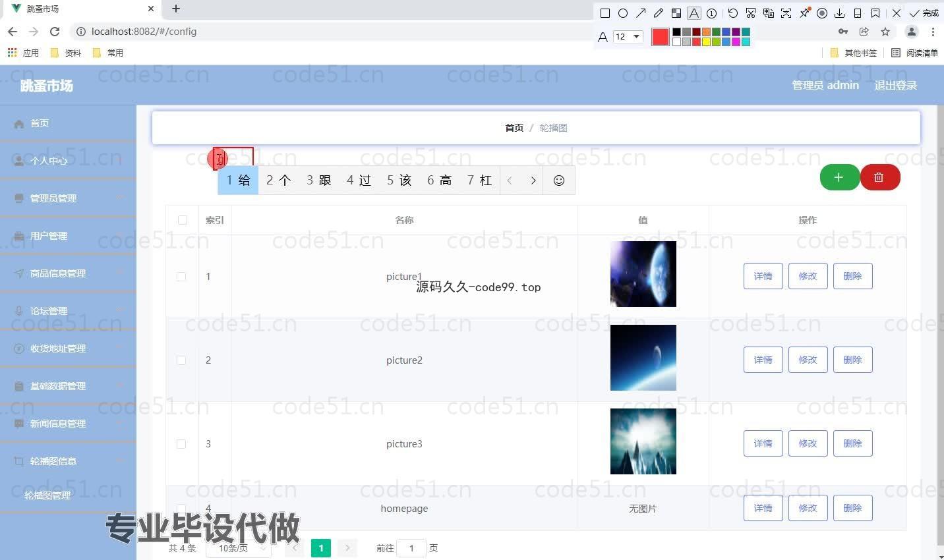The width and height of the screenshot is (944, 560).
Task: Pick the magenta color swatch
Action: pos(736,42)
